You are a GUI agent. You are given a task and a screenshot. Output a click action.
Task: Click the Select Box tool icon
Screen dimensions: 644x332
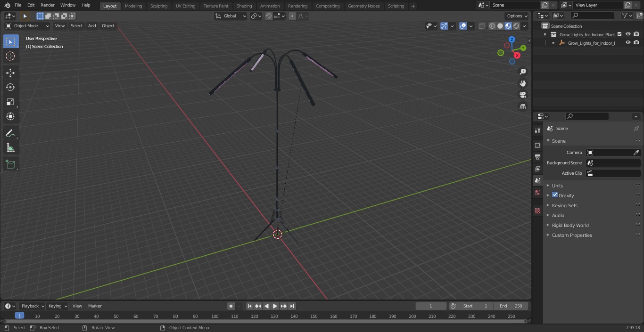10,41
